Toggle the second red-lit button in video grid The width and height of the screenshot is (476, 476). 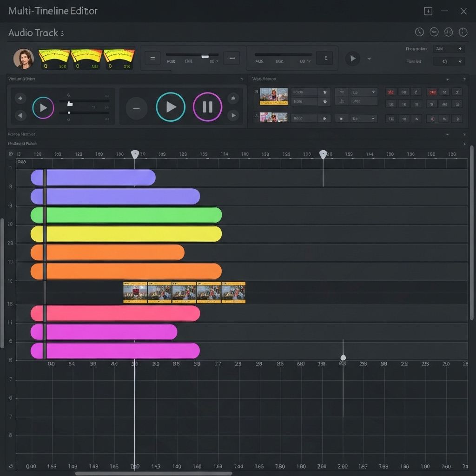tap(432, 92)
